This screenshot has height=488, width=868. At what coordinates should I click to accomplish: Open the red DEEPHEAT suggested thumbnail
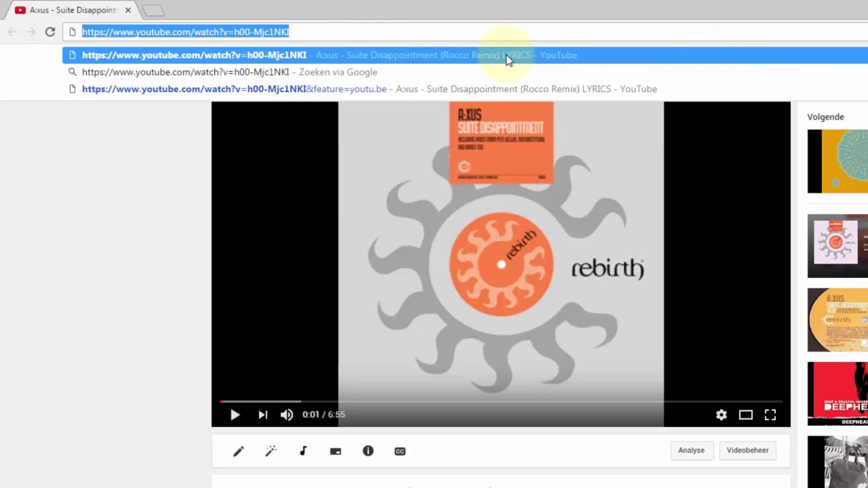tap(837, 394)
